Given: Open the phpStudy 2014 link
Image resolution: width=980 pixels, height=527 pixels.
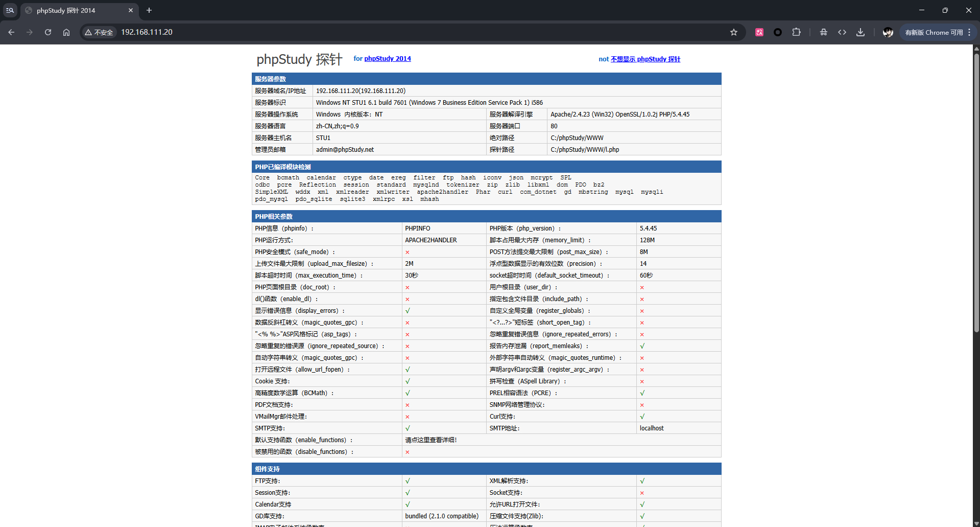Looking at the screenshot, I should click(388, 59).
